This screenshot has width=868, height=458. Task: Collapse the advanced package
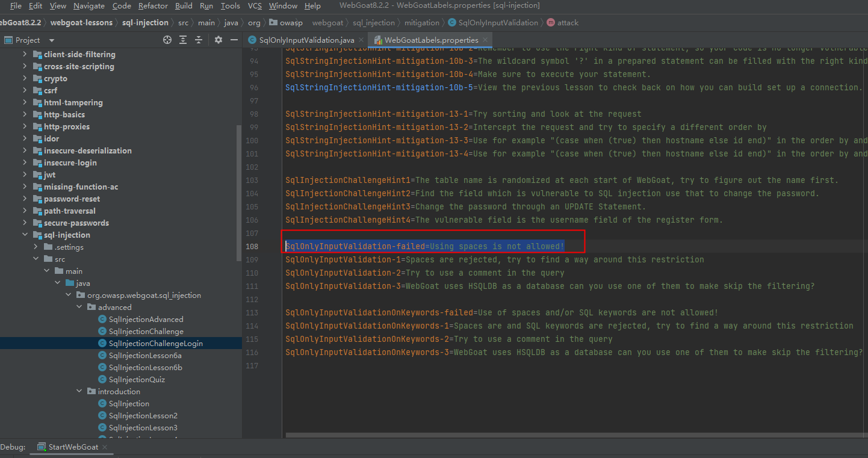[x=79, y=307]
